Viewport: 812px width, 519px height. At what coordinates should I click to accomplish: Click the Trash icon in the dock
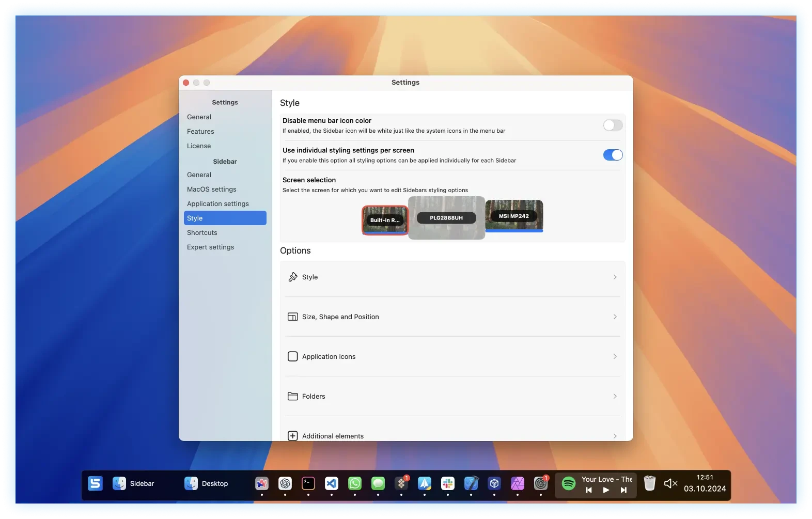tap(650, 483)
